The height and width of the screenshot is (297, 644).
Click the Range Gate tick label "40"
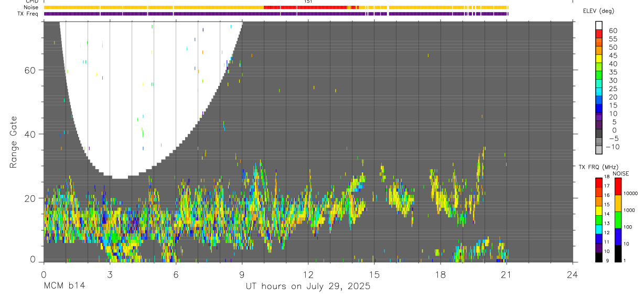[x=31, y=134]
